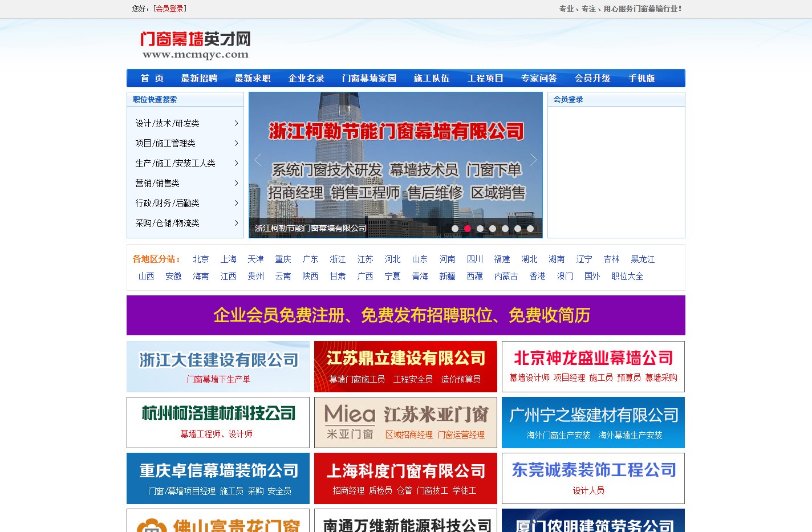Select the fourth carousel dot indicator

coord(493,229)
